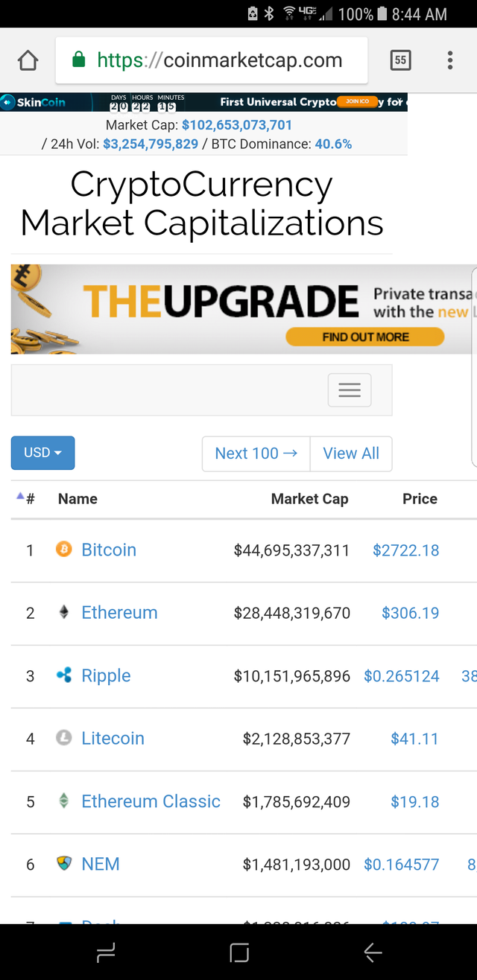This screenshot has height=980, width=477.
Task: Tap the NEM logo icon
Action: point(64,864)
